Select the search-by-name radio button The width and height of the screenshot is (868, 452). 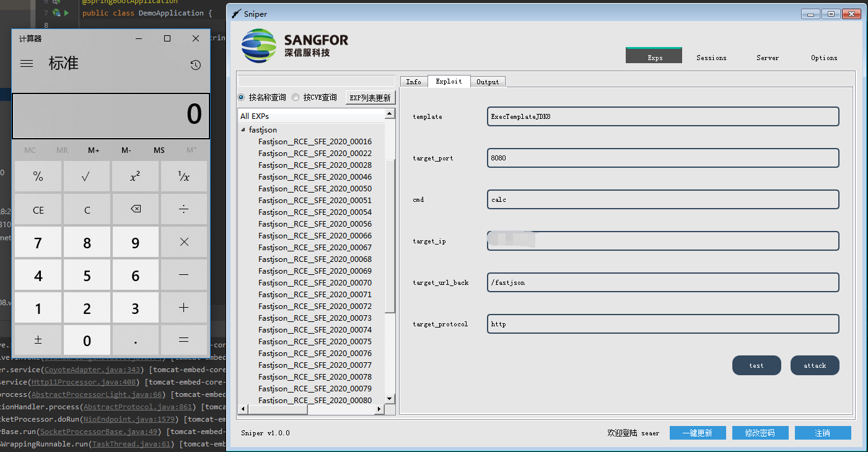[242, 97]
